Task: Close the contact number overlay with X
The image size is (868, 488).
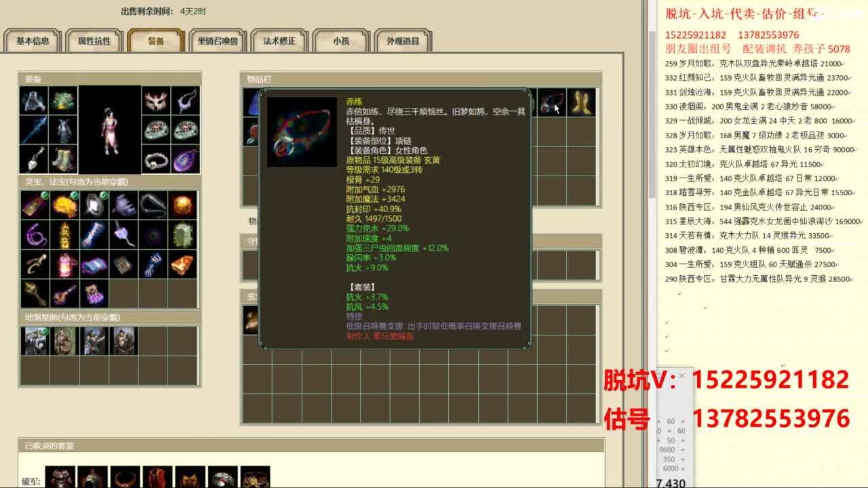Action: [682, 375]
